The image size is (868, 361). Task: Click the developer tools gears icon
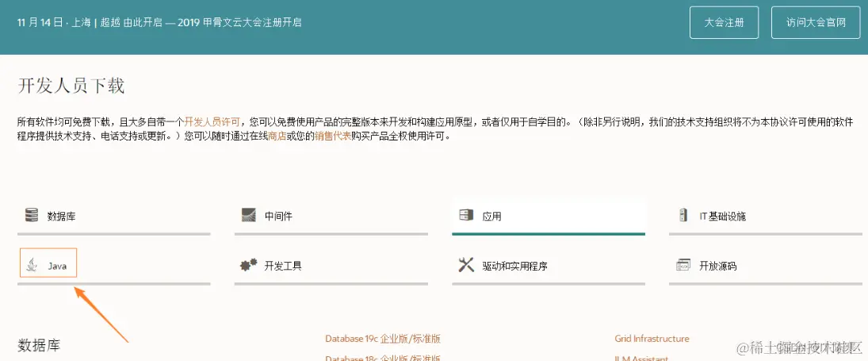click(249, 265)
